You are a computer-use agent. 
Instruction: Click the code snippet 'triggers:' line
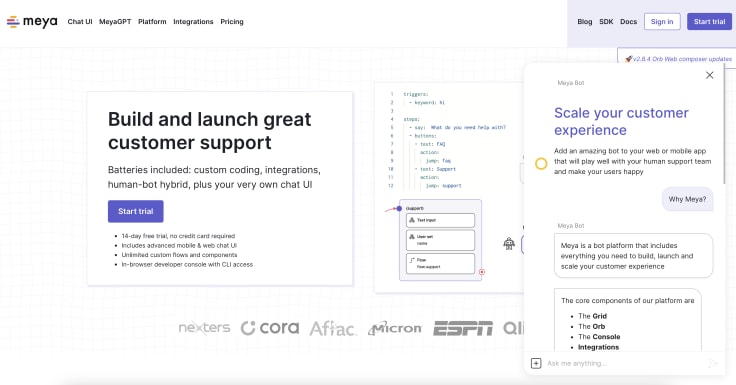pos(416,94)
